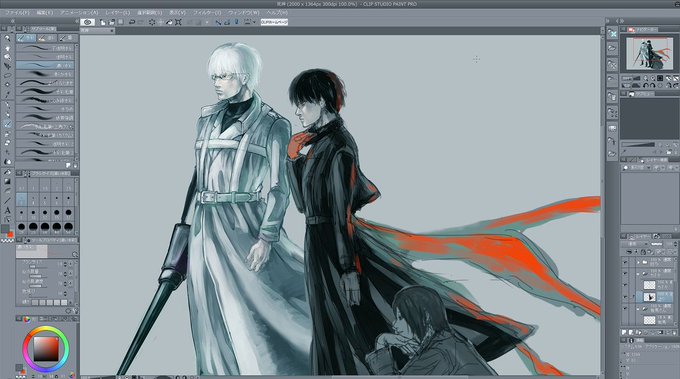Click the layer opacity slider
This screenshot has width=680, height=379.
click(658, 244)
